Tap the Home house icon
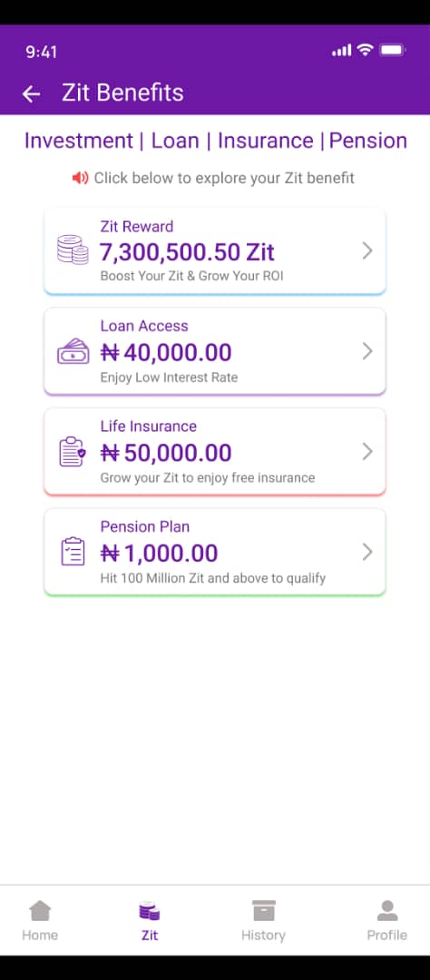 click(x=40, y=911)
